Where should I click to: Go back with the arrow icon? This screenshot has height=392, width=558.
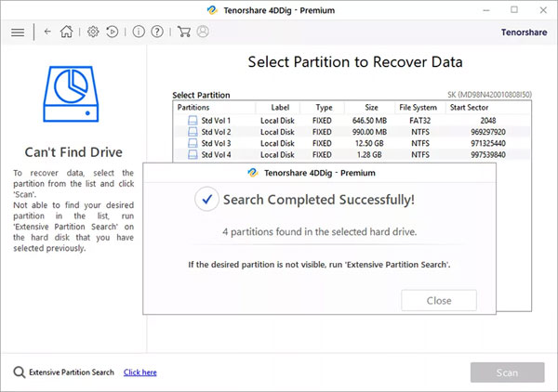[x=47, y=32]
